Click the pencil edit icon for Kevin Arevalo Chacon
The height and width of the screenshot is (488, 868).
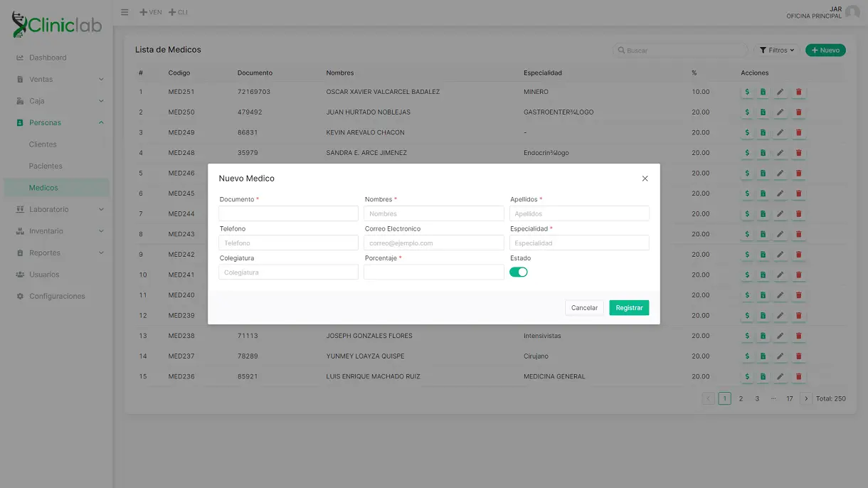coord(780,132)
